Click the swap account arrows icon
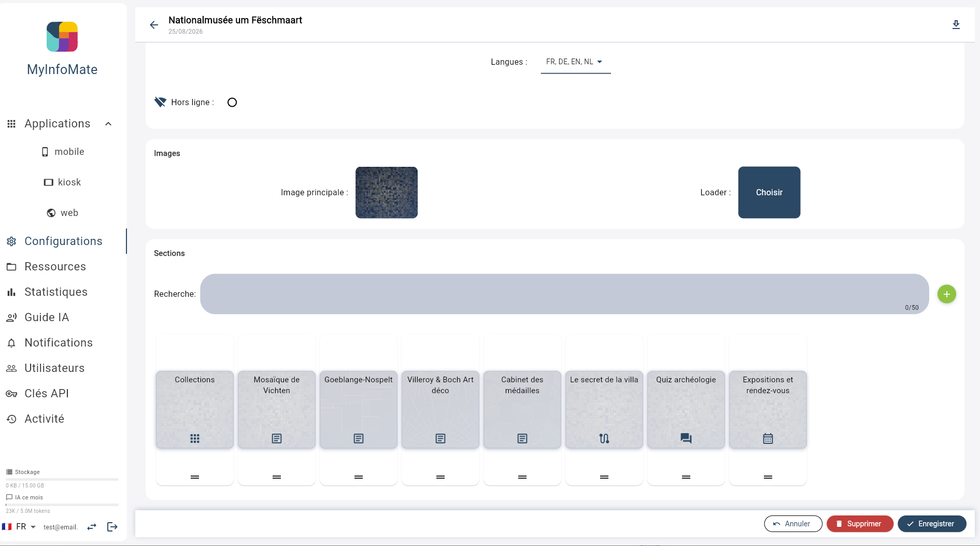The image size is (980, 546). point(92,527)
